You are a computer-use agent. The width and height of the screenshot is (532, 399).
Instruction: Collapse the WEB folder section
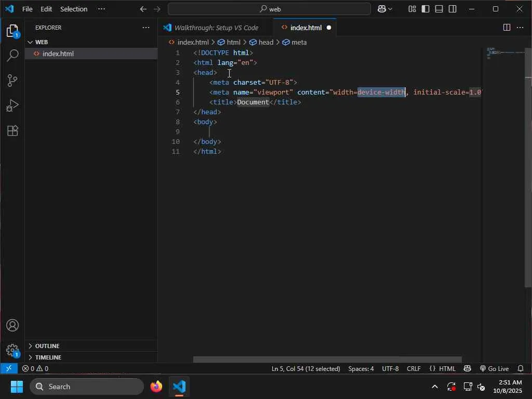tap(42, 42)
